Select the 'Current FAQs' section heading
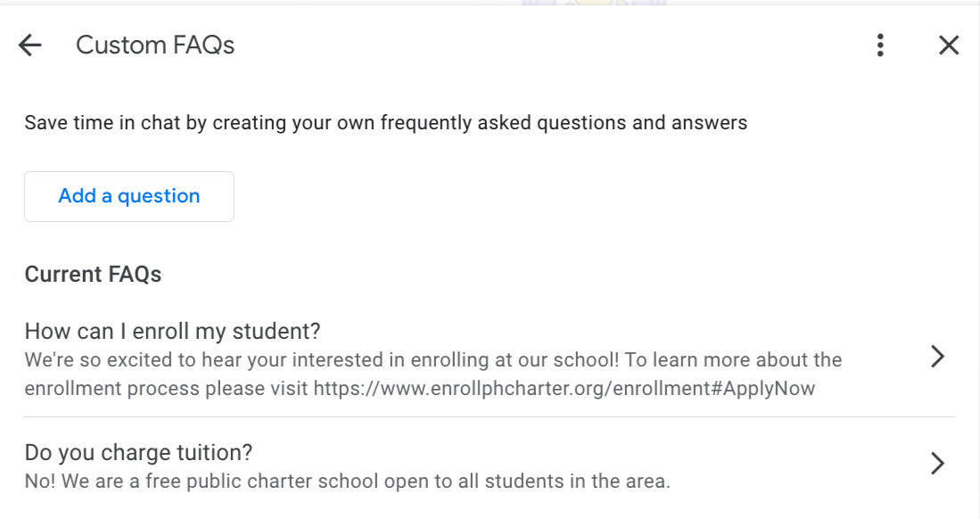This screenshot has height=519, width=980. [93, 274]
